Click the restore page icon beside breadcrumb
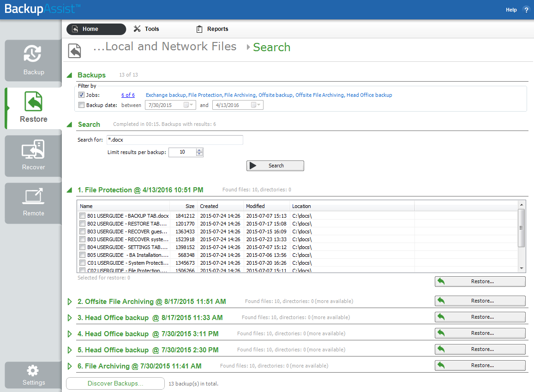Image resolution: width=534 pixels, height=392 pixels. click(x=75, y=51)
